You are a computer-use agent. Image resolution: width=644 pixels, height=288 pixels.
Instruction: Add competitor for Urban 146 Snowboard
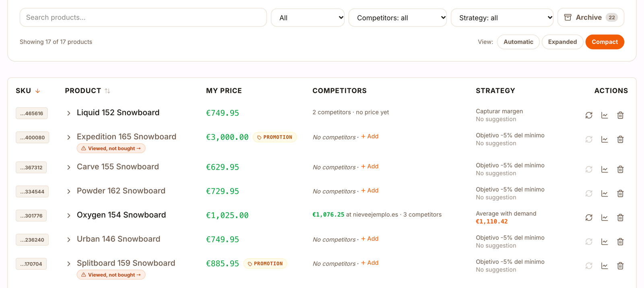370,239
